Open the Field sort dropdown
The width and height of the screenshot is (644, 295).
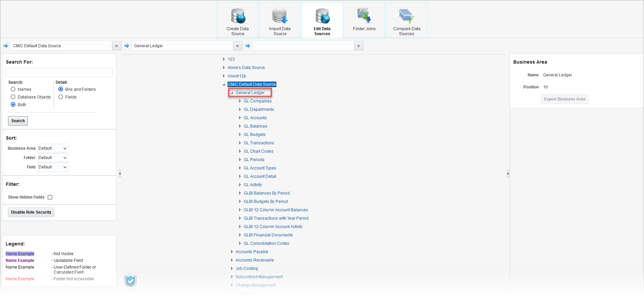53,167
